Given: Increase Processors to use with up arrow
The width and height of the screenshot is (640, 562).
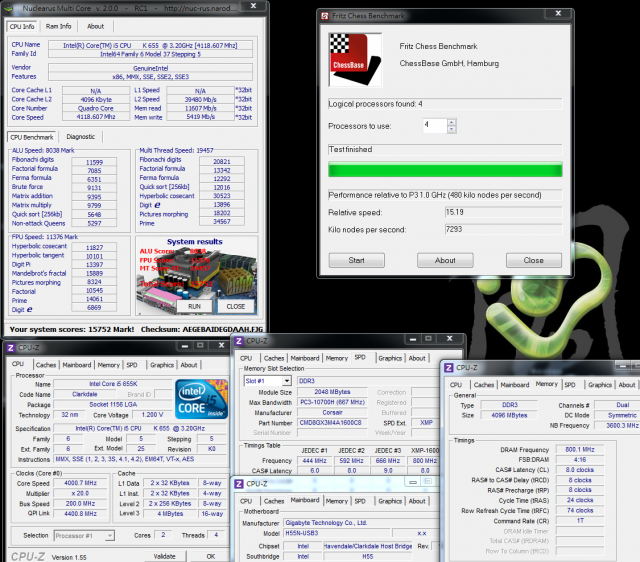Looking at the screenshot, I should [x=451, y=122].
